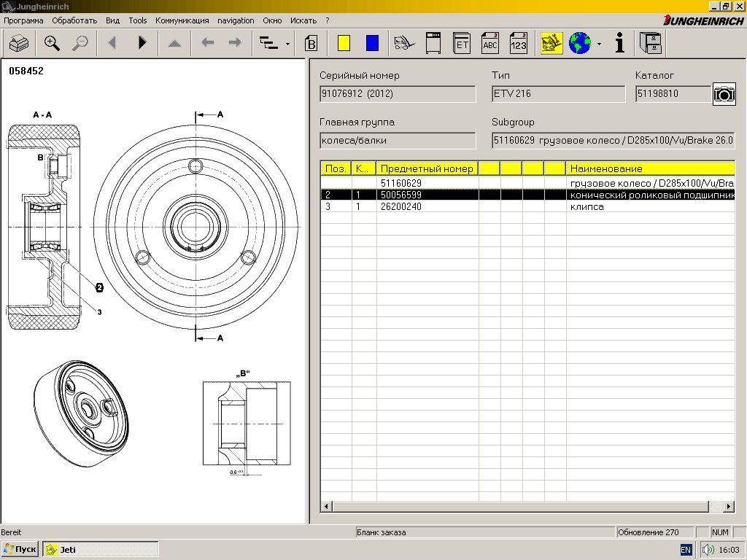Click the Subgroup field 51160629
Viewport: 747px width, 560px height.
tap(614, 141)
